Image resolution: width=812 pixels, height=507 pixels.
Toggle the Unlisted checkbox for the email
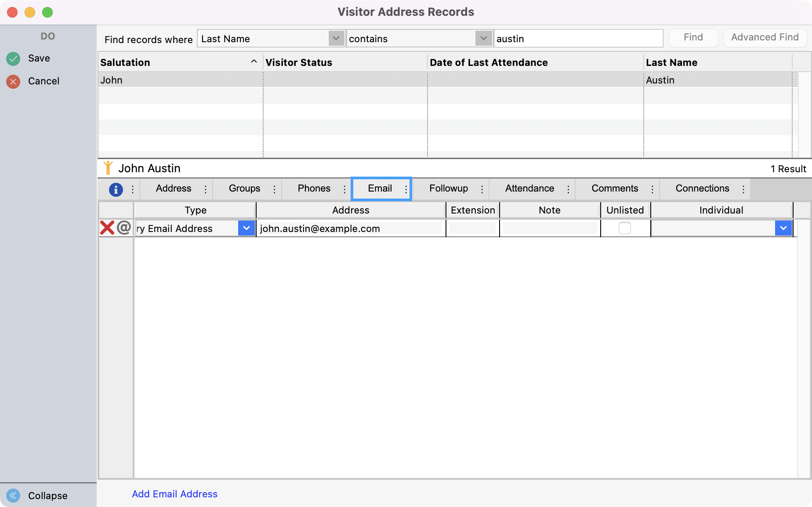point(625,228)
